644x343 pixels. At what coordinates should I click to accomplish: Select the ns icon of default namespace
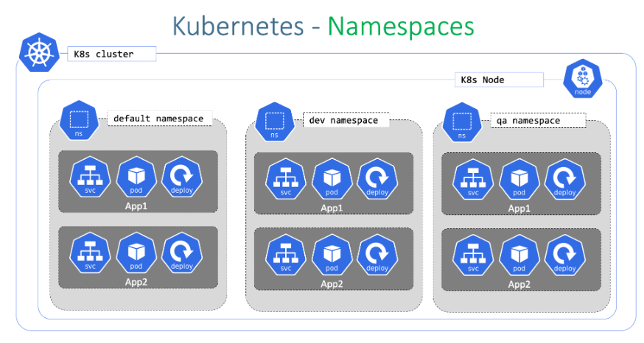tap(79, 120)
